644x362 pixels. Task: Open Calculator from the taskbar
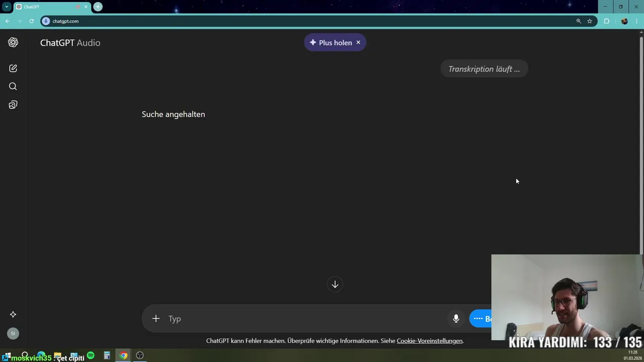[x=107, y=355]
